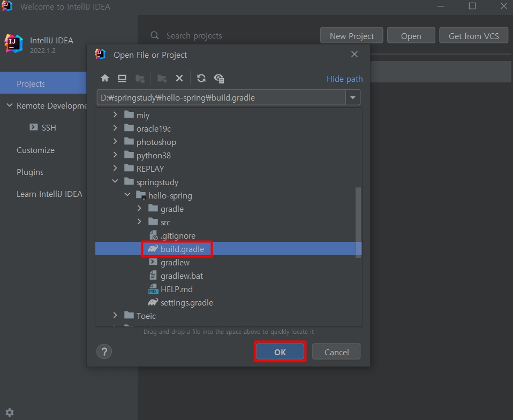Click the gradlew.bat file icon
The width and height of the screenshot is (513, 420).
(x=153, y=276)
